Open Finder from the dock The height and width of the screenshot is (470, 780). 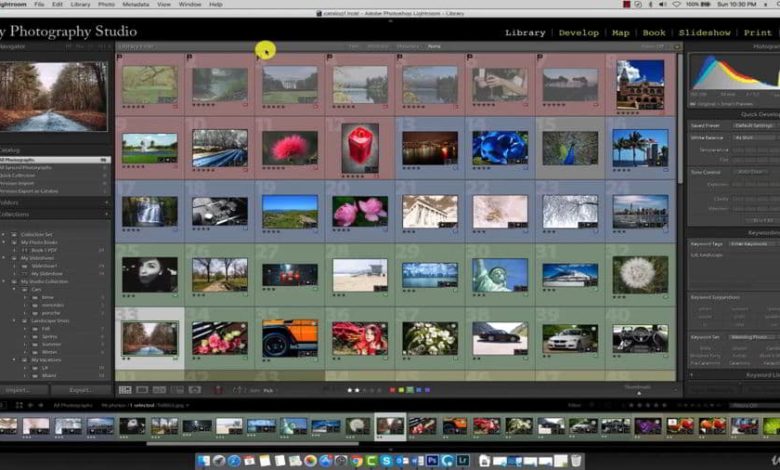[x=203, y=461]
